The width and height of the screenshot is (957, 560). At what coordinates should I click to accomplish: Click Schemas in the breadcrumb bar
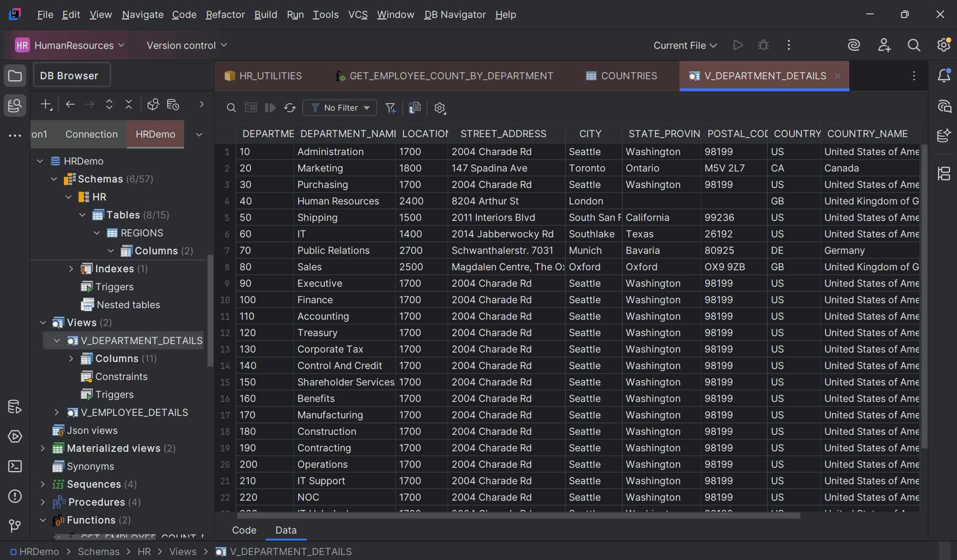point(98,552)
